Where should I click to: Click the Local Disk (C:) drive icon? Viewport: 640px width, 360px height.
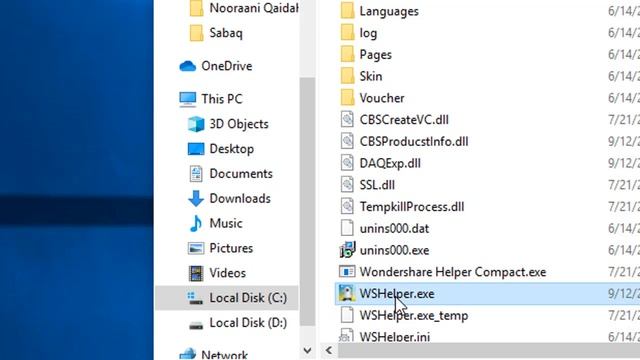(195, 298)
